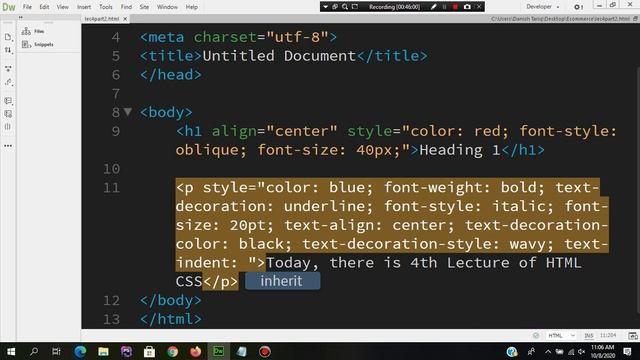
Task: Open the Window menu
Action: pos(167,7)
